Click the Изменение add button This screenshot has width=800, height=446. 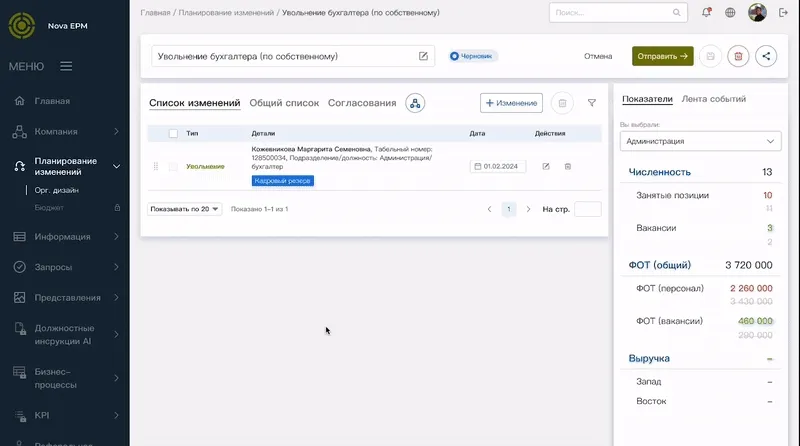point(511,103)
